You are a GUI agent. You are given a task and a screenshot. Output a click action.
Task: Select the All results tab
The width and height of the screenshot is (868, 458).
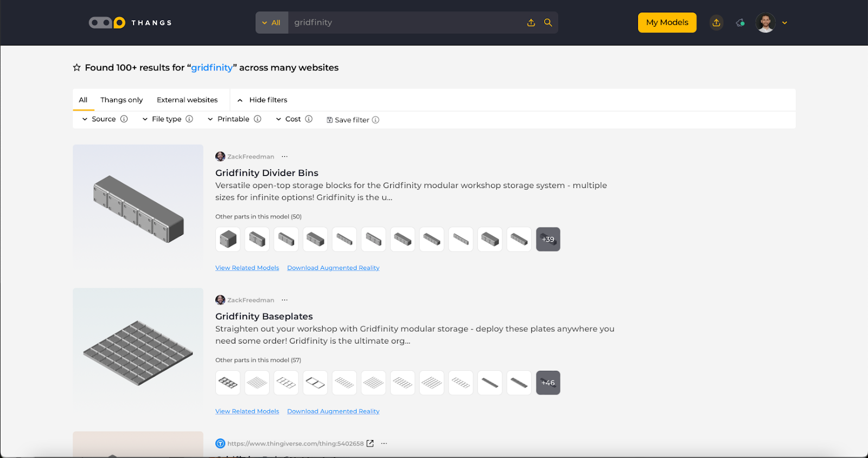point(83,100)
